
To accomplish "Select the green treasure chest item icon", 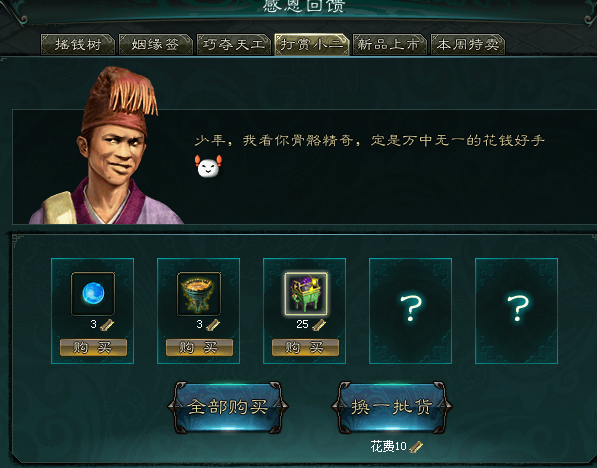I will (305, 294).
